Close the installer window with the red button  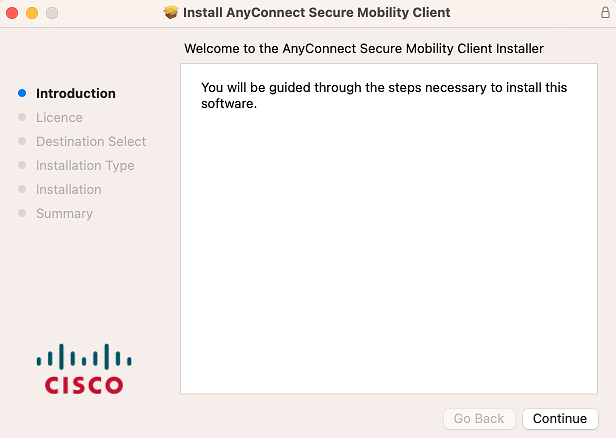[x=13, y=13]
